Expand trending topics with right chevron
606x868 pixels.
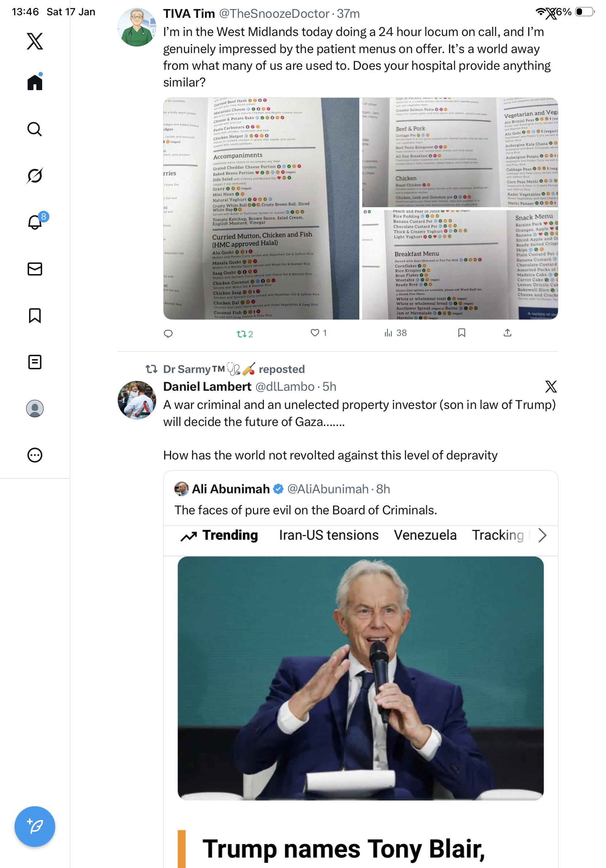coord(542,535)
